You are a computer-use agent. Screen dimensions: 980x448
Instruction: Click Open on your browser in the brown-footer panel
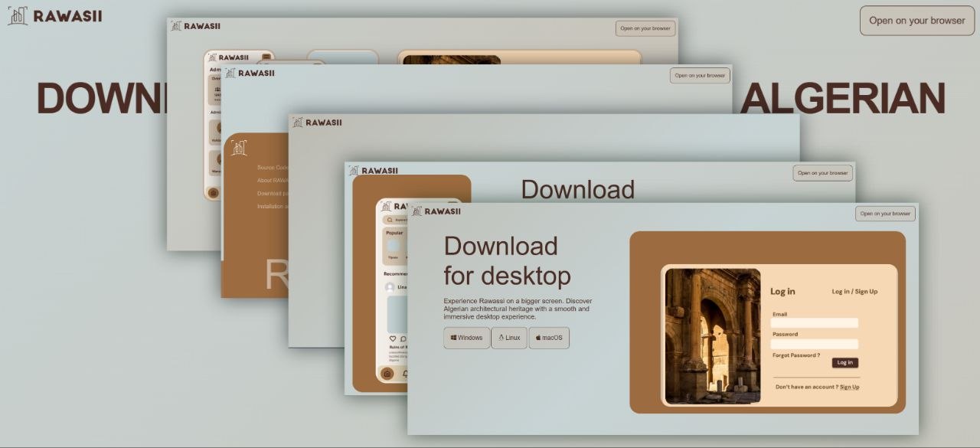700,76
